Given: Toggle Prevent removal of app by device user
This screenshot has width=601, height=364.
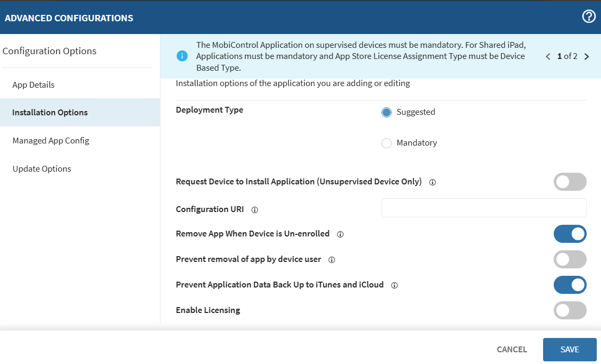Looking at the screenshot, I should 570,259.
